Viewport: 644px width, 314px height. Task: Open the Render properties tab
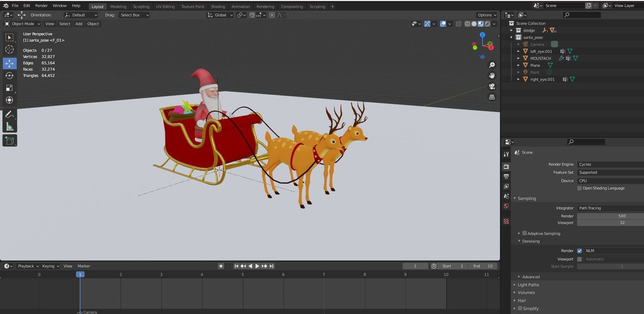[x=506, y=167]
